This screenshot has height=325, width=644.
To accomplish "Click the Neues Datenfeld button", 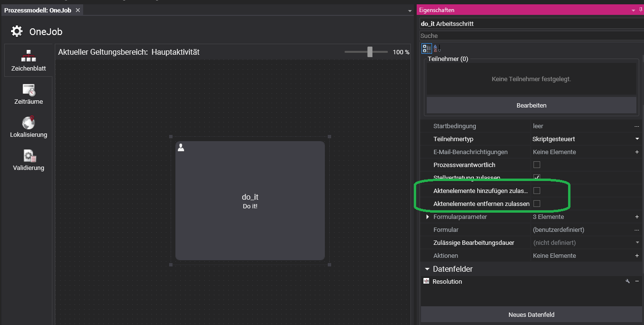I will [x=532, y=314].
